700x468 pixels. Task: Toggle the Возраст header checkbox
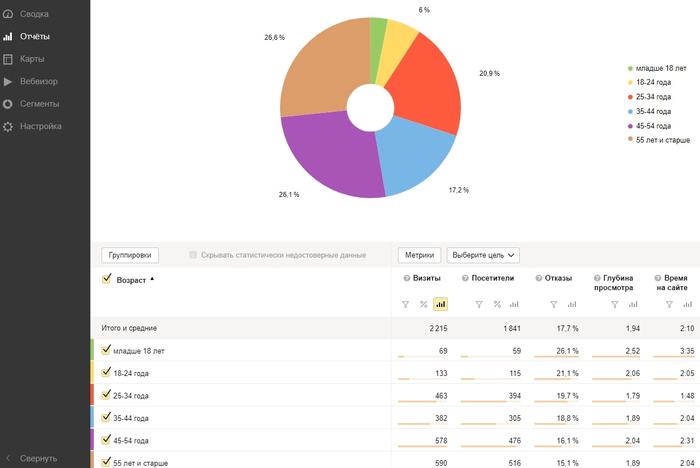click(x=106, y=279)
